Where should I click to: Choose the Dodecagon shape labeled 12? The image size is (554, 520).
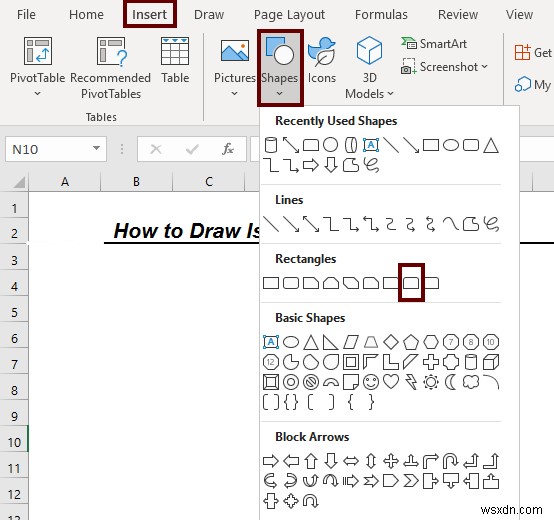(x=271, y=362)
